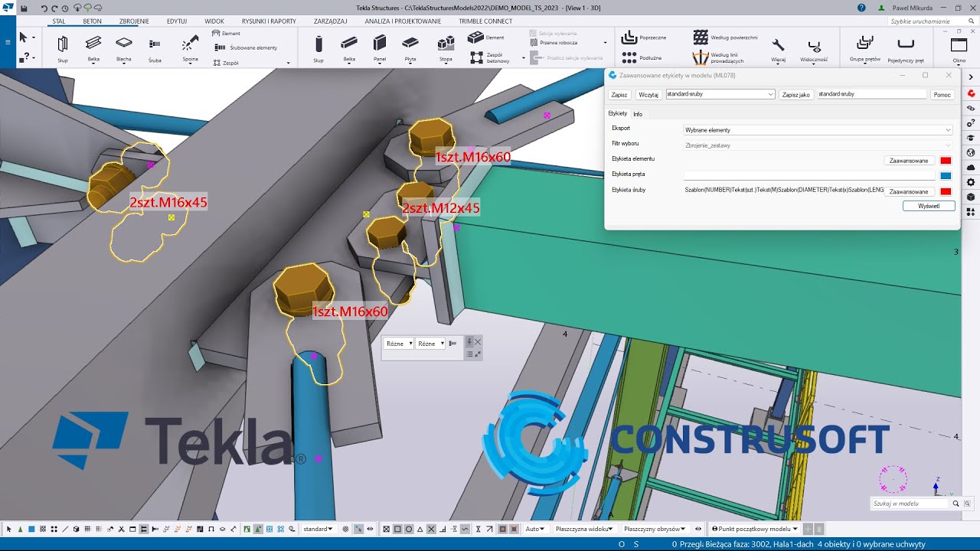This screenshot has width=980, height=551.
Task: Expand the Płaszczyzny obrysów dropdown
Action: pyautogui.click(x=654, y=529)
